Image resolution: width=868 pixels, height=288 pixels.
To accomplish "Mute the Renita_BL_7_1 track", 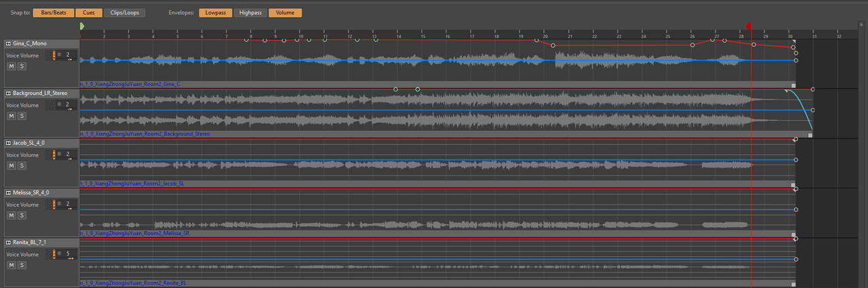I will 11,265.
